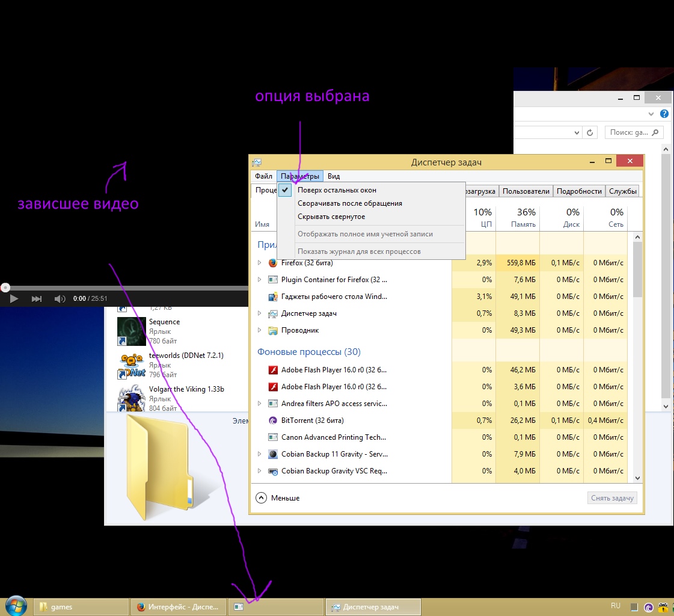Screen dimensions: 674x616
Task: Click the Explorer help question mark icon
Action: 664,114
